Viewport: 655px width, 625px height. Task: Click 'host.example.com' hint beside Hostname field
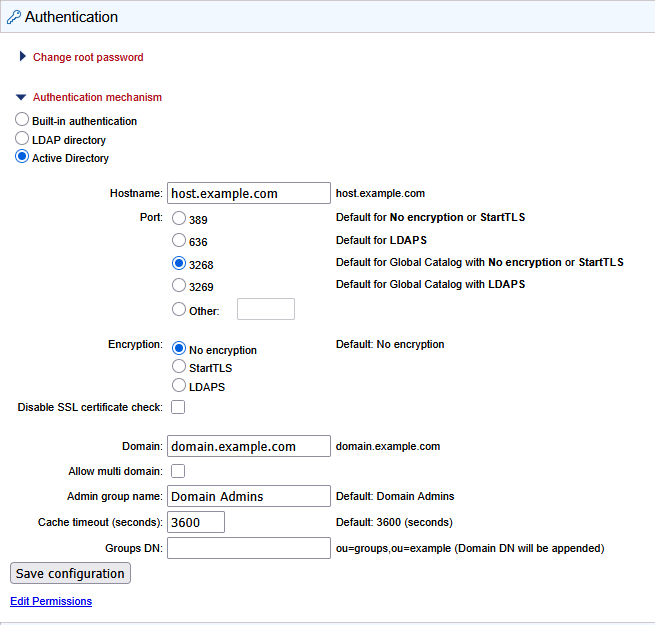(380, 193)
